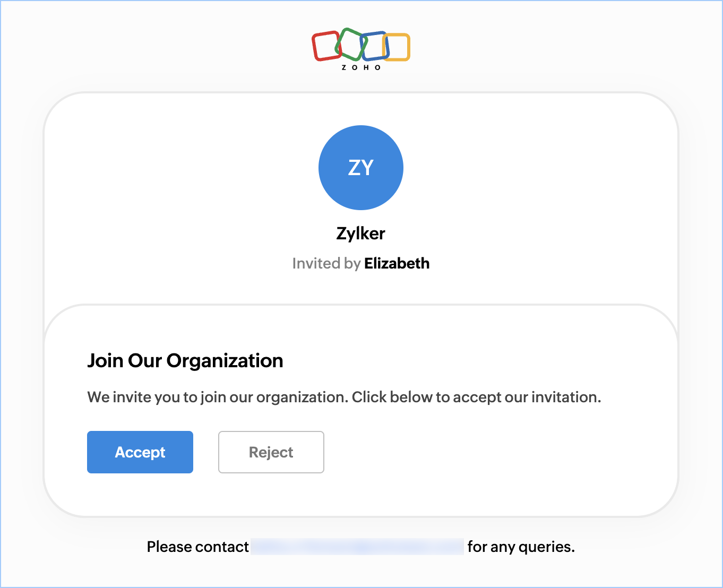Click the letters ZY inside avatar

[361, 168]
